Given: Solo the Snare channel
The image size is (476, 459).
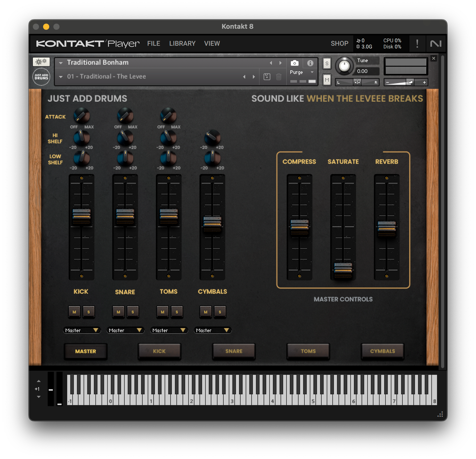Looking at the screenshot, I should coord(133,312).
